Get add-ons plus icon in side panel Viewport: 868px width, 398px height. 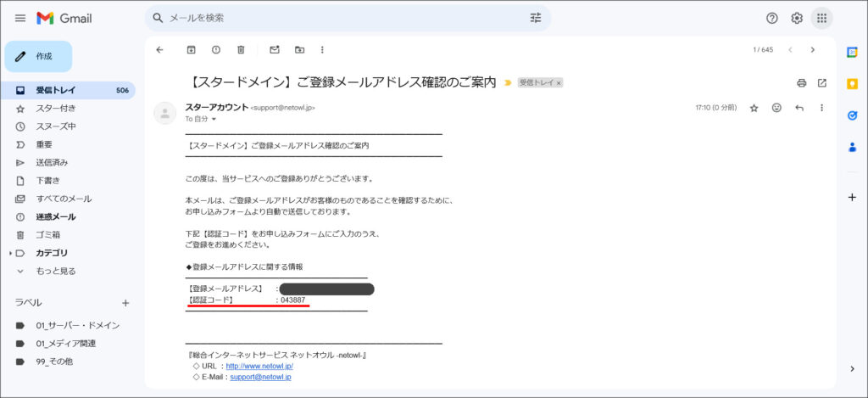click(853, 198)
